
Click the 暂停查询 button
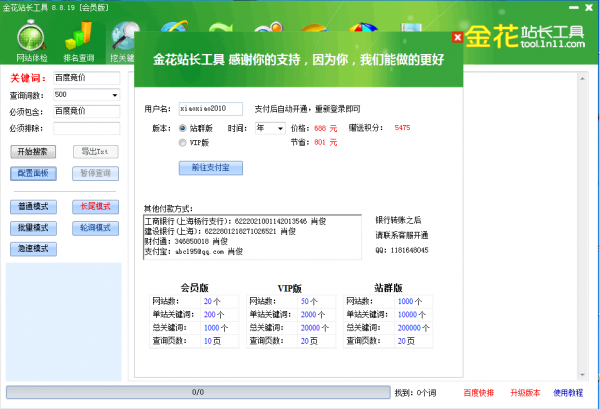96,173
